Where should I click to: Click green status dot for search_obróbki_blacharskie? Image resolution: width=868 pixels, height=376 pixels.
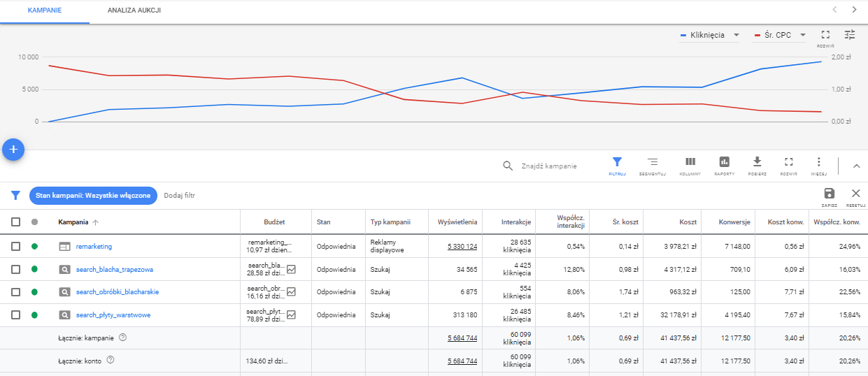tap(35, 292)
